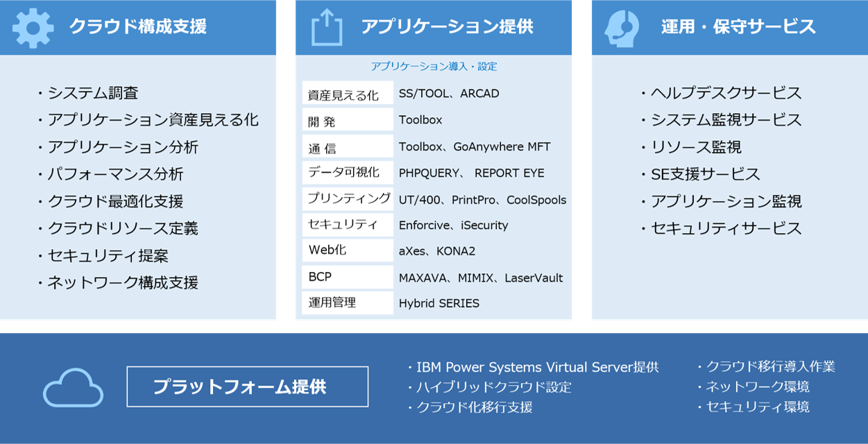868x444 pixels.
Task: Click the 資産見える化 category cell
Action: point(348,93)
